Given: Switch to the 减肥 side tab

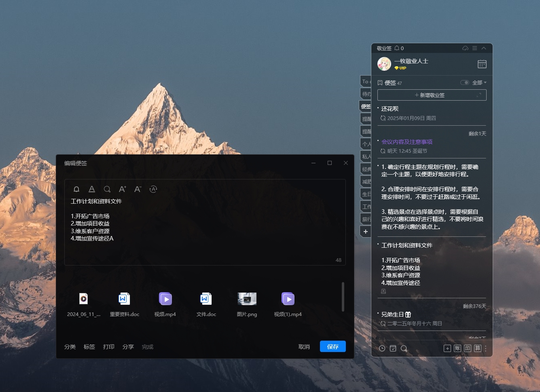Looking at the screenshot, I should click(x=366, y=181).
